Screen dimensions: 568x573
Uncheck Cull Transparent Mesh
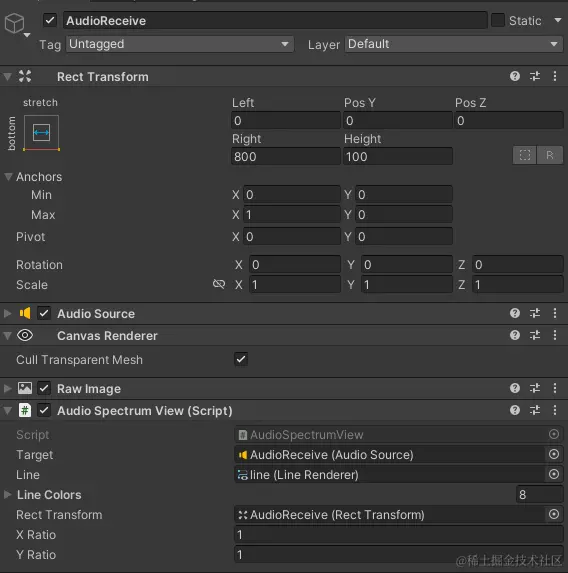coord(241,359)
